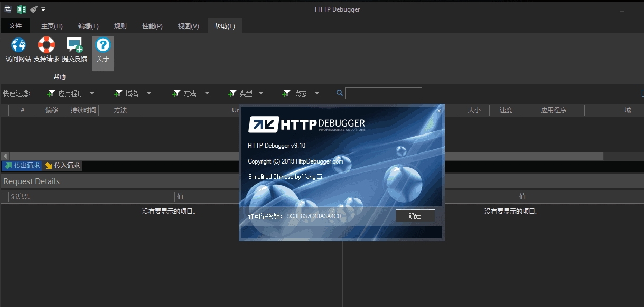Select the 传出请求 tab
This screenshot has height=307, width=644.
coord(22,166)
